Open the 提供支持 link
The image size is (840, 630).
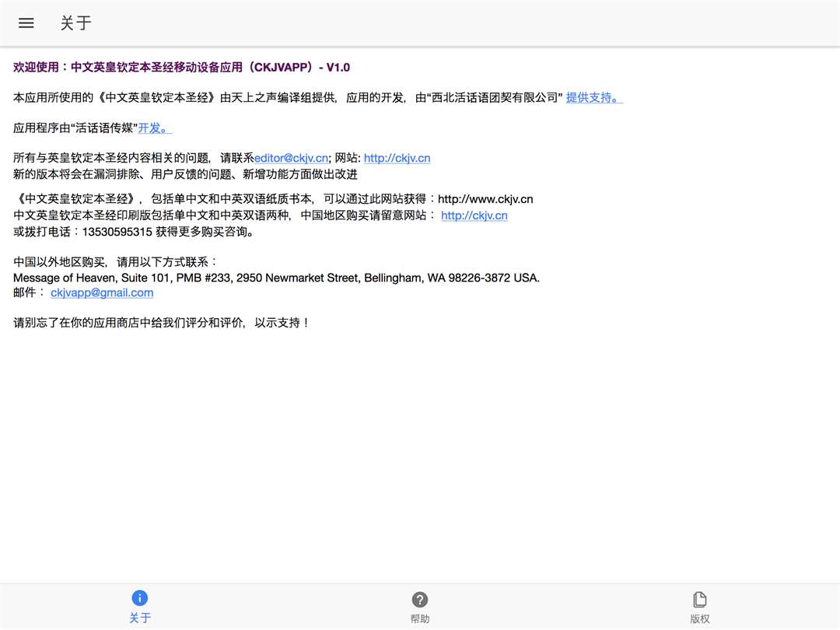[594, 97]
